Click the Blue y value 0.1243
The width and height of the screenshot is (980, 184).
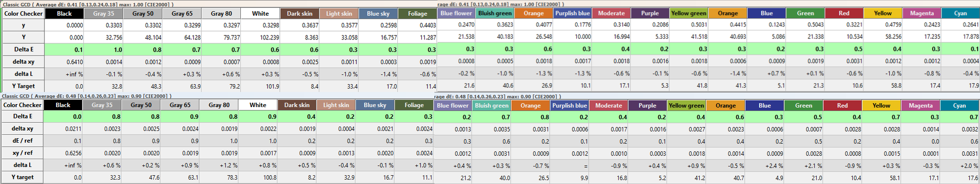click(776, 25)
